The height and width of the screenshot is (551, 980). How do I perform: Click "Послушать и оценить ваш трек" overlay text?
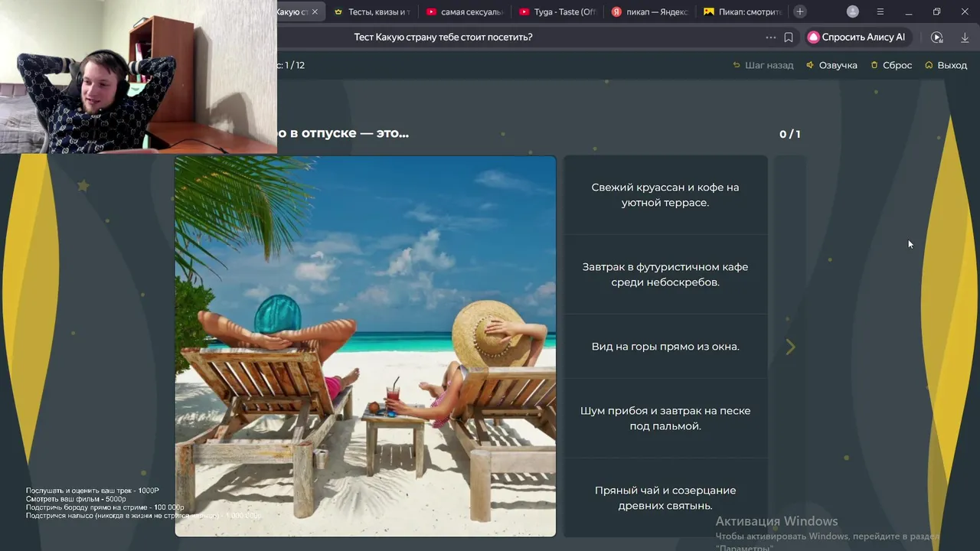(93, 491)
